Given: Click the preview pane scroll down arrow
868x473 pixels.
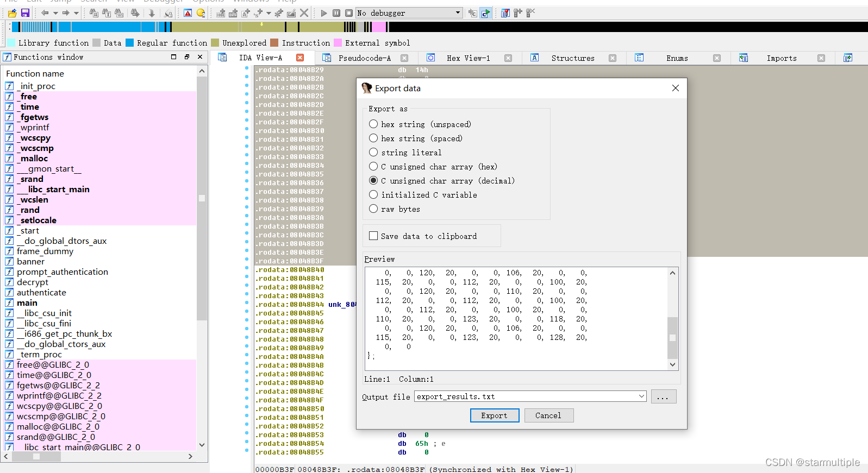Looking at the screenshot, I should click(x=672, y=364).
